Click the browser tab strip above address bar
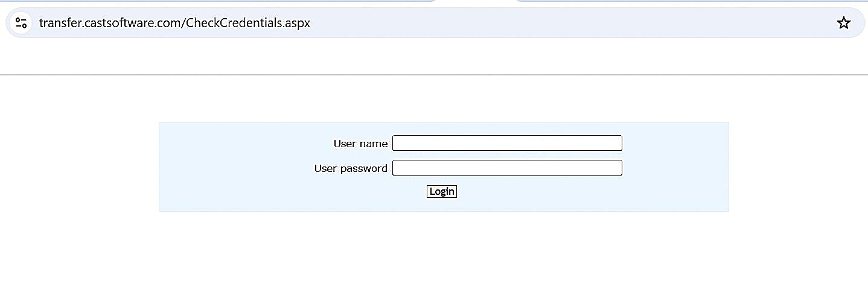 point(475,2)
